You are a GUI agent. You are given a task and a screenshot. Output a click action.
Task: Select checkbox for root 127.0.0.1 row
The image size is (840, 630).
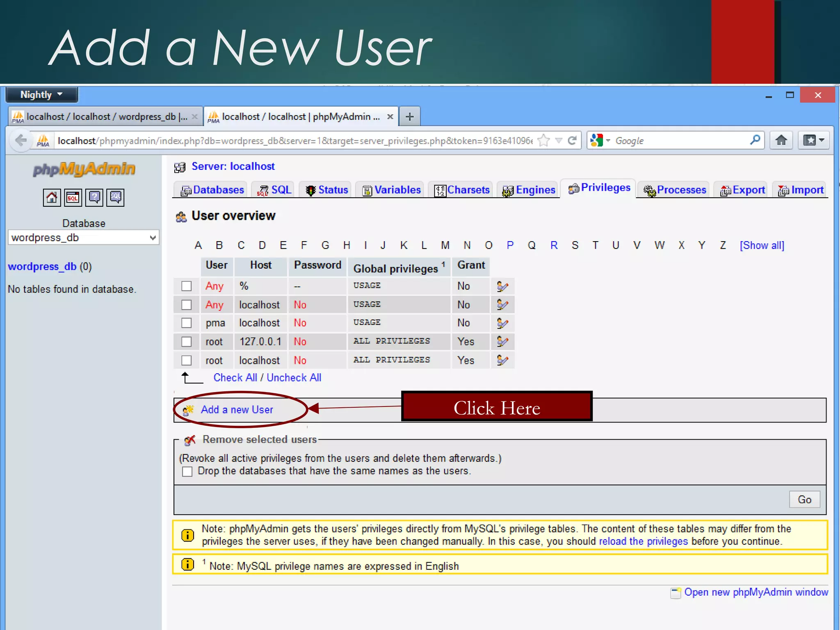tap(187, 342)
